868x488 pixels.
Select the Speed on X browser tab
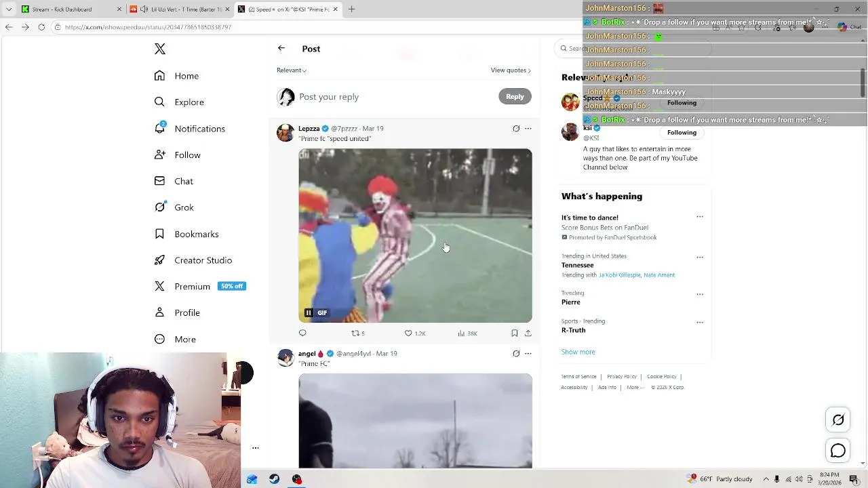coord(287,9)
